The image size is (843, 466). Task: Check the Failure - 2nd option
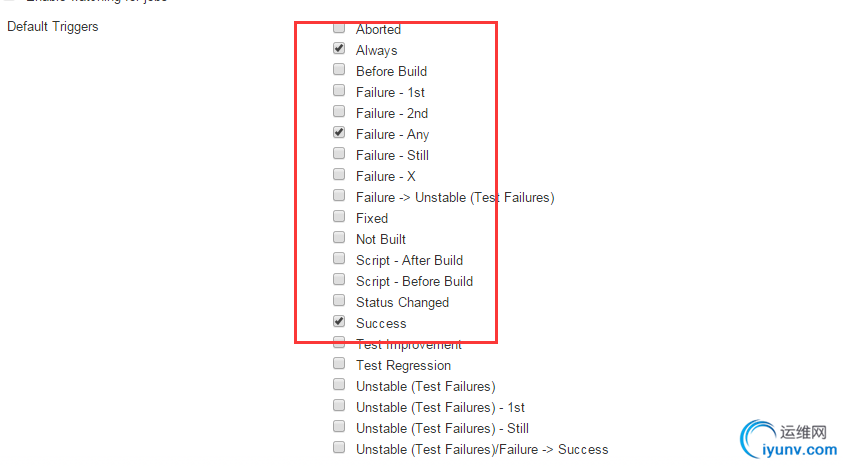pos(339,111)
